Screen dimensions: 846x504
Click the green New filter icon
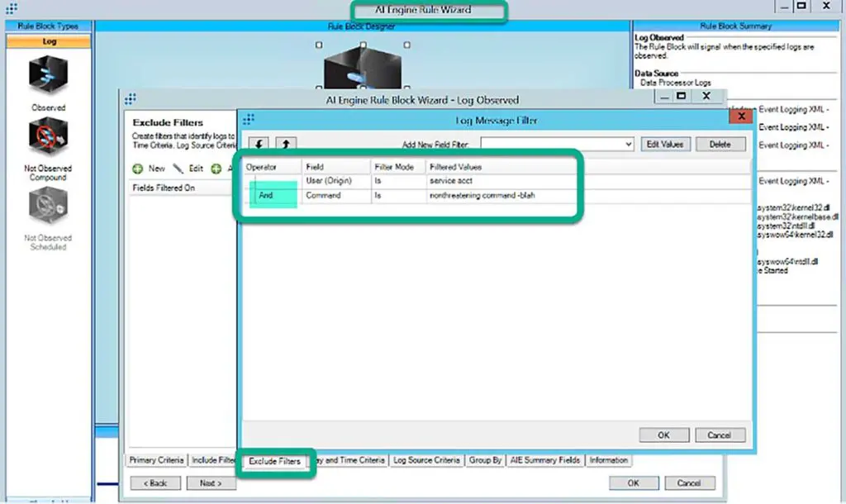pyautogui.click(x=138, y=169)
